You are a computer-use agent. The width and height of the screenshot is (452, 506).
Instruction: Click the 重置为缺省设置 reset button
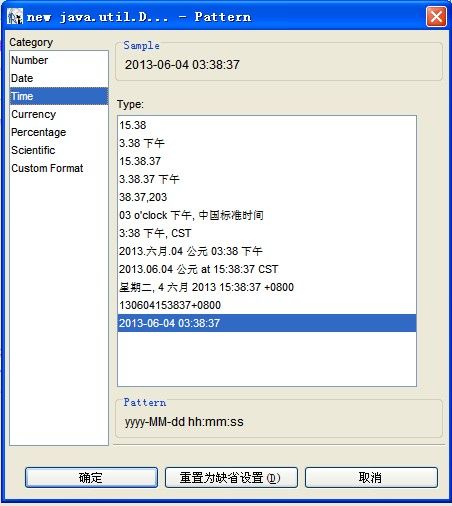[231, 478]
